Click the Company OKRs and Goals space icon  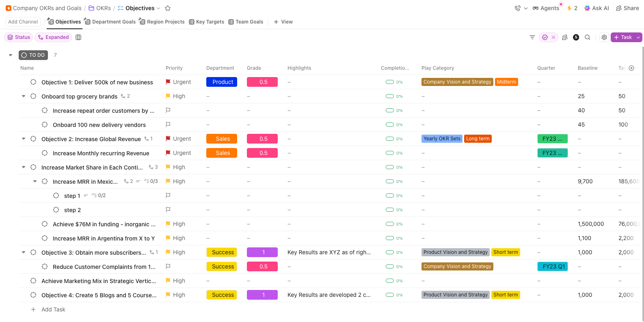tap(9, 8)
